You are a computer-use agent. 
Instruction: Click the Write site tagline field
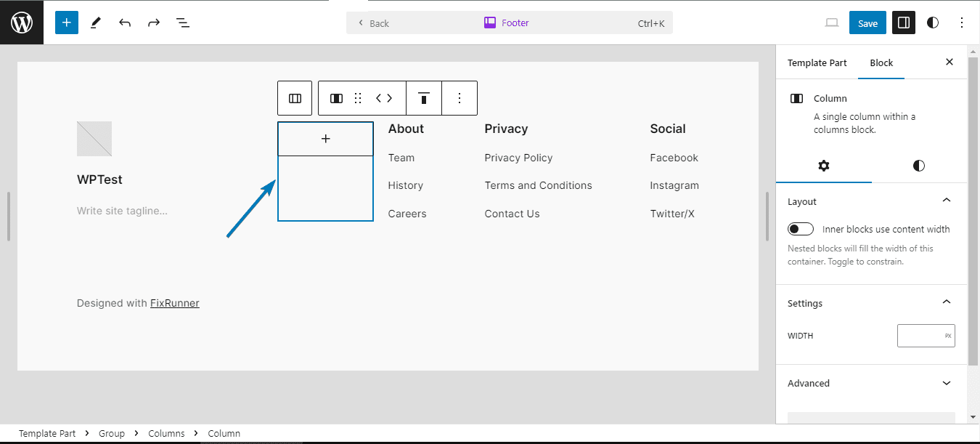(122, 211)
